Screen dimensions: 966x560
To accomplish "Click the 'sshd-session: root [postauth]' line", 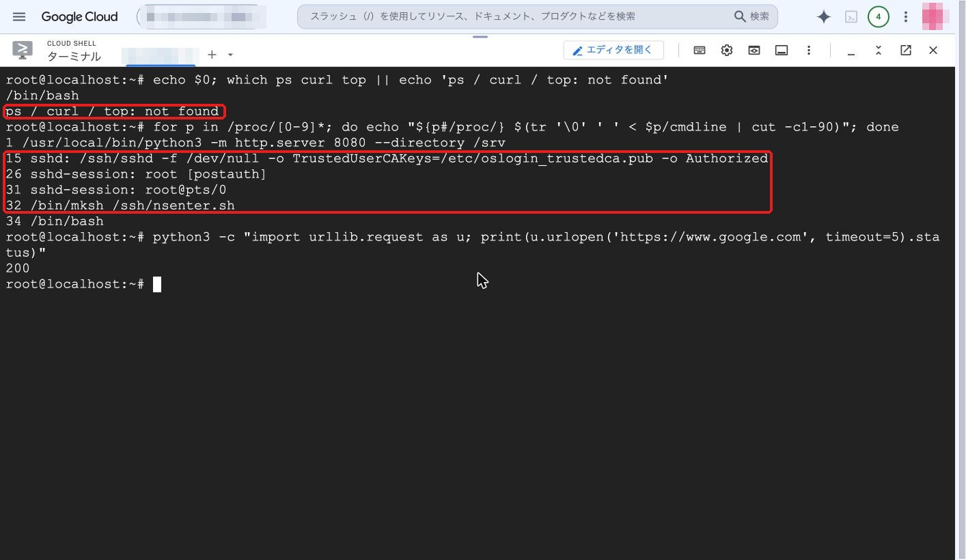I will 136,174.
